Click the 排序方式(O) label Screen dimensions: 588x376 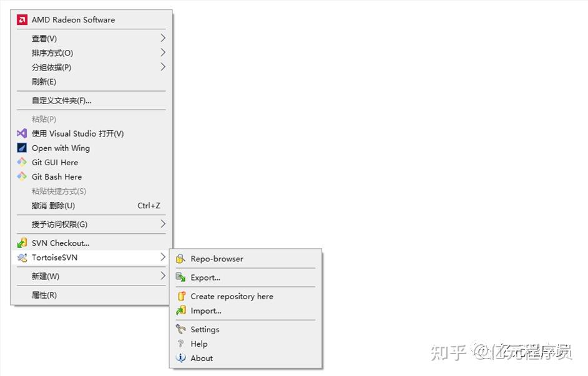[52, 53]
